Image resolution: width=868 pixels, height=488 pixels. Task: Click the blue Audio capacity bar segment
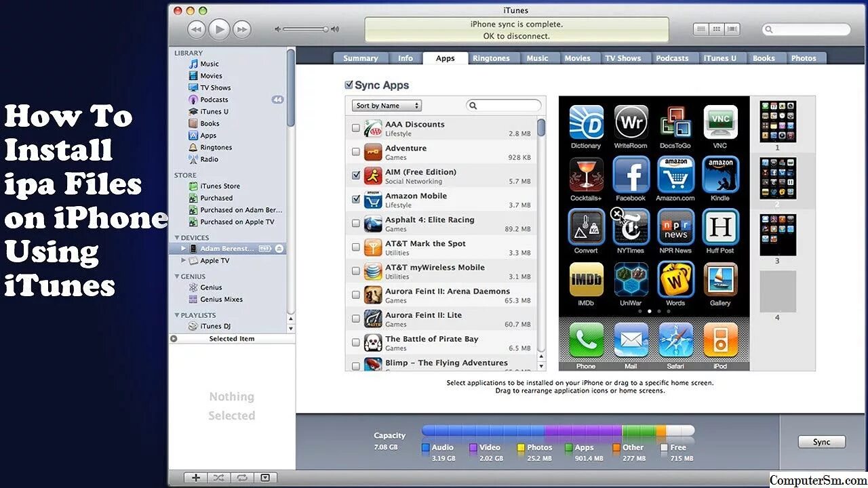(483, 430)
